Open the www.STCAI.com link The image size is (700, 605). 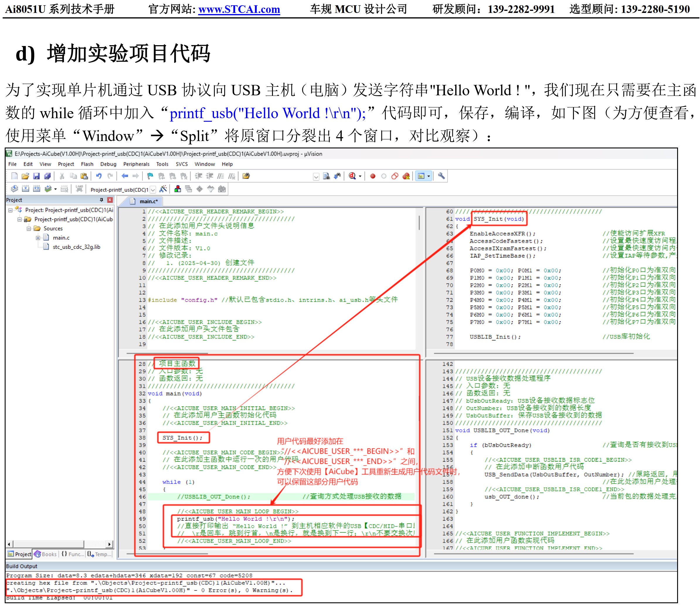point(239,9)
